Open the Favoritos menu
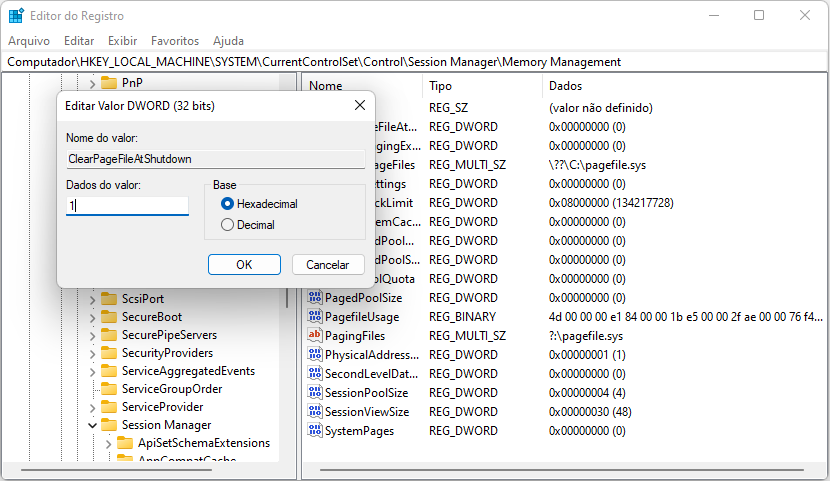The image size is (830, 481). tap(175, 41)
